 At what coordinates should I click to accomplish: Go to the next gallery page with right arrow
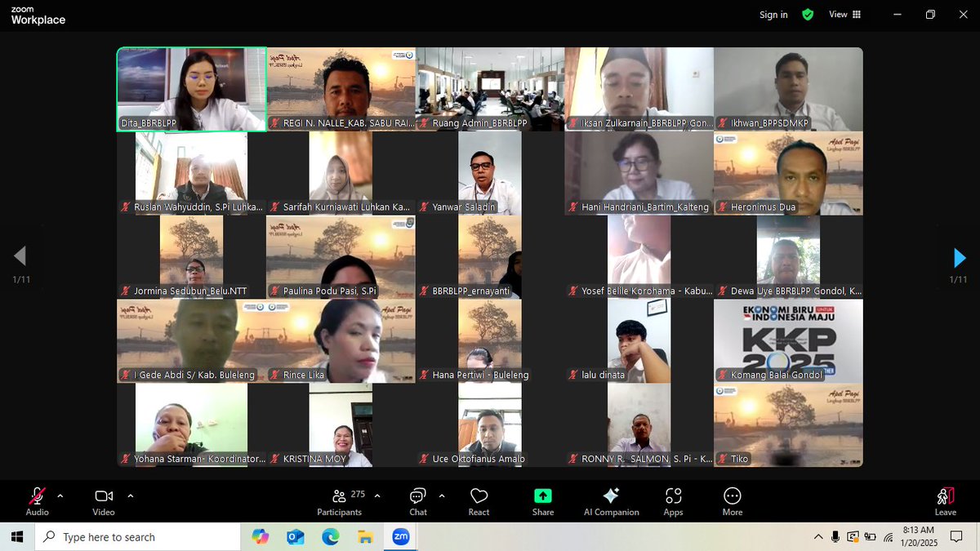click(x=960, y=258)
